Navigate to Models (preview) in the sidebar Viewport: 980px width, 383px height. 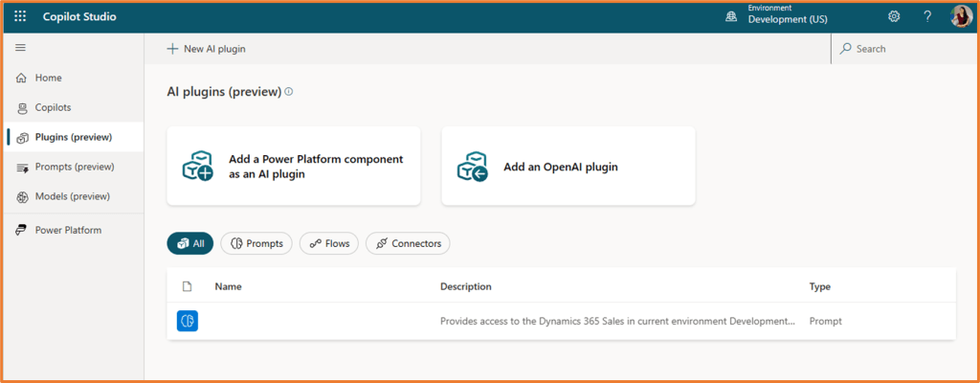click(x=72, y=196)
